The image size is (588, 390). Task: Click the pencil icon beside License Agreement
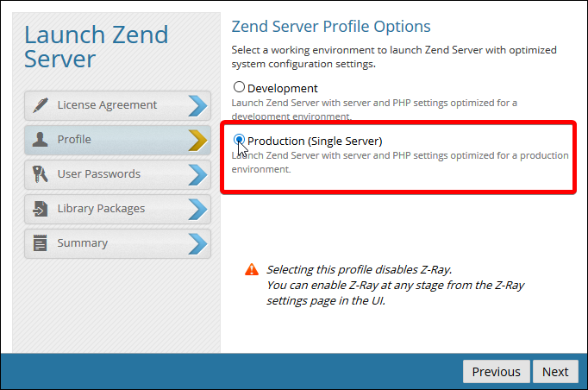pos(40,105)
